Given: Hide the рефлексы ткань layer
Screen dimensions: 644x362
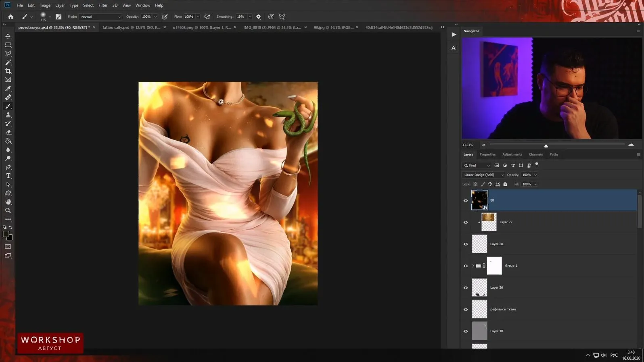Looking at the screenshot, I should tap(466, 309).
